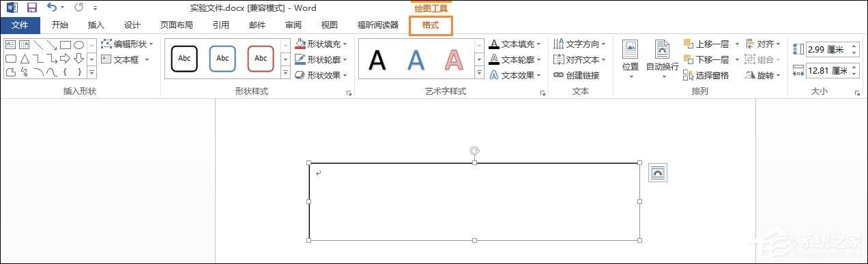Insert the right brace shape
The width and height of the screenshot is (868, 264).
(80, 72)
